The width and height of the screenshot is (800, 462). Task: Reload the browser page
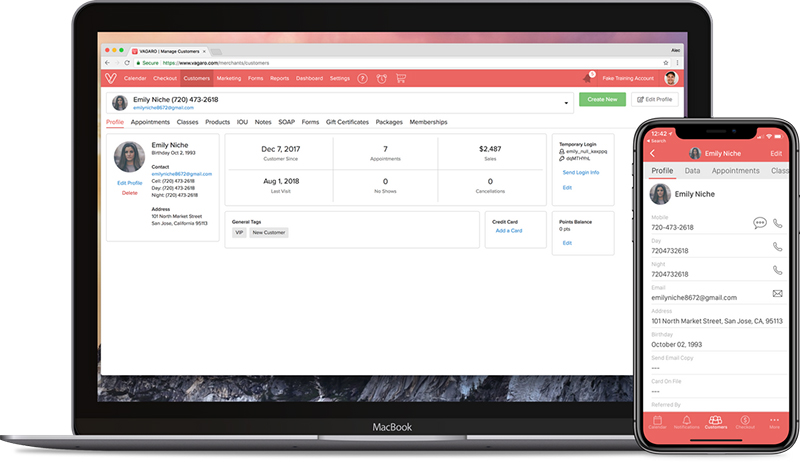click(x=127, y=63)
